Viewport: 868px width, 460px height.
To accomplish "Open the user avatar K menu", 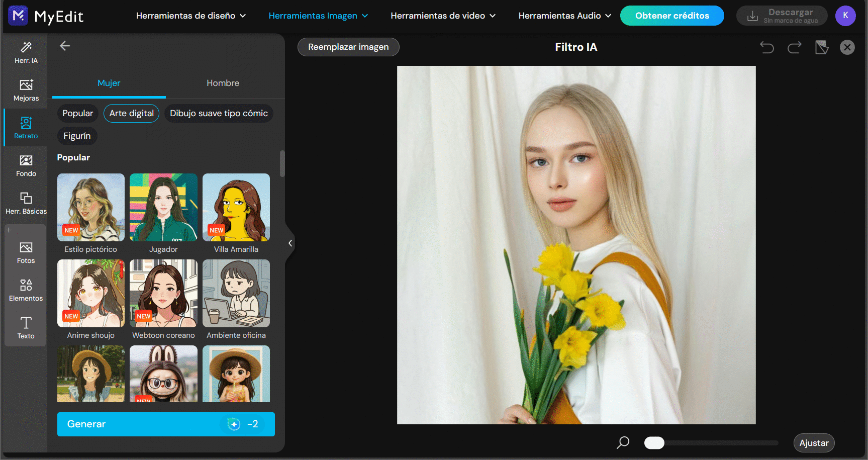I will 845,16.
